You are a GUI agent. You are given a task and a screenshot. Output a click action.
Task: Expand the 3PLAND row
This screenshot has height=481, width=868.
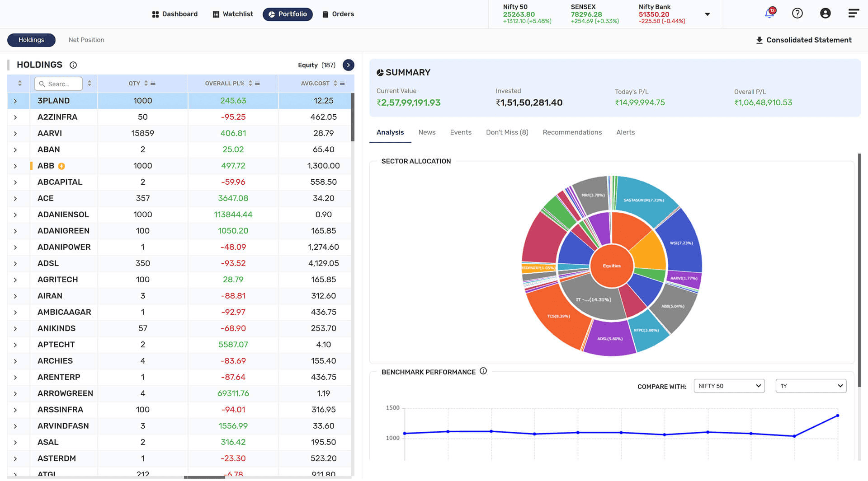15,101
